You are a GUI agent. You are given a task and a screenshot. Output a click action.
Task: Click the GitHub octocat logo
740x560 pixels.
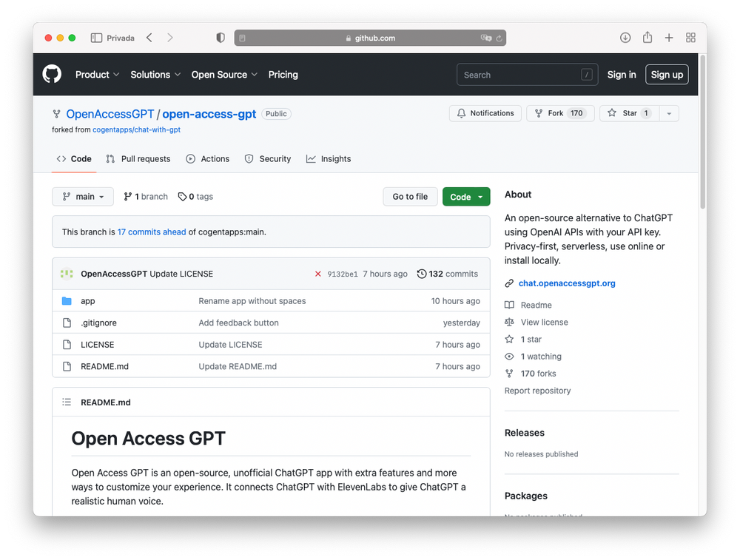[51, 74]
